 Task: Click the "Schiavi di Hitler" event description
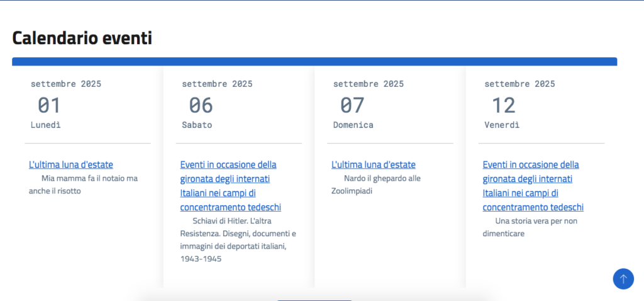click(238, 239)
